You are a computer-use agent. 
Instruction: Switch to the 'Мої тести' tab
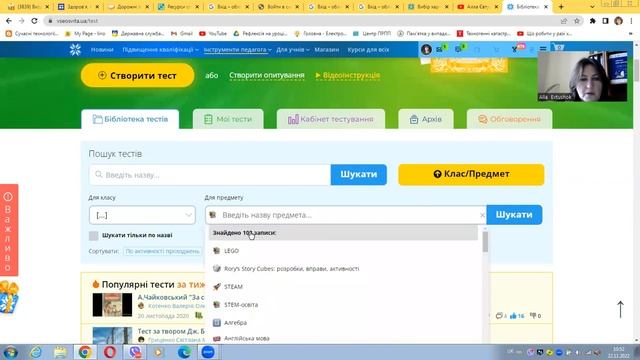pyautogui.click(x=228, y=119)
